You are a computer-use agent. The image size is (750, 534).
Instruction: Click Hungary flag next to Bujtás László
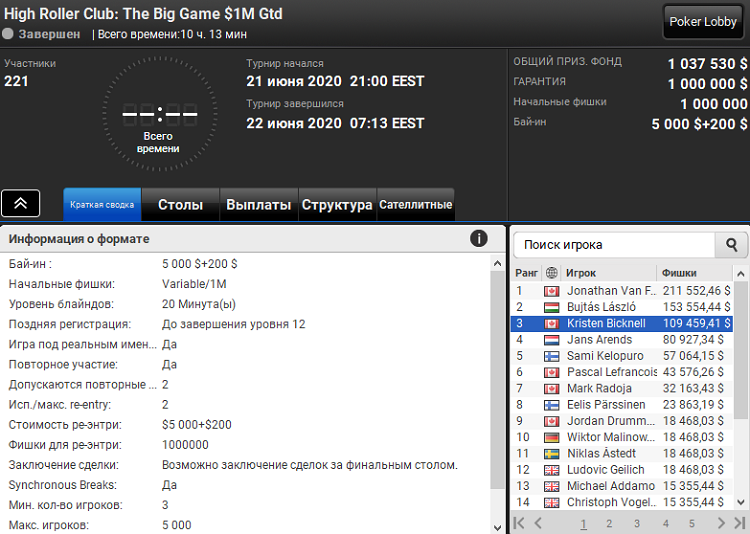(551, 307)
